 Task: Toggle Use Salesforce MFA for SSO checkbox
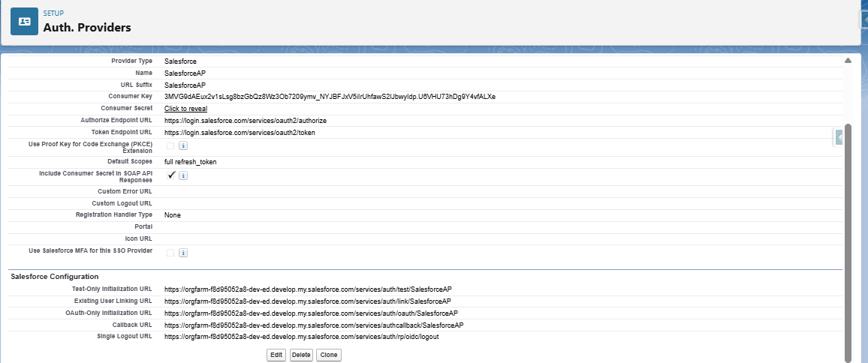pyautogui.click(x=170, y=253)
